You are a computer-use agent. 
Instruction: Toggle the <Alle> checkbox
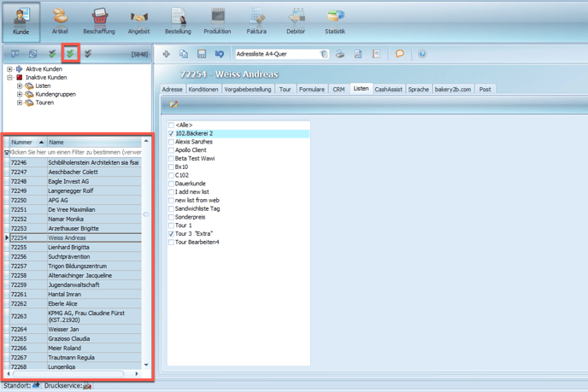[x=172, y=126]
